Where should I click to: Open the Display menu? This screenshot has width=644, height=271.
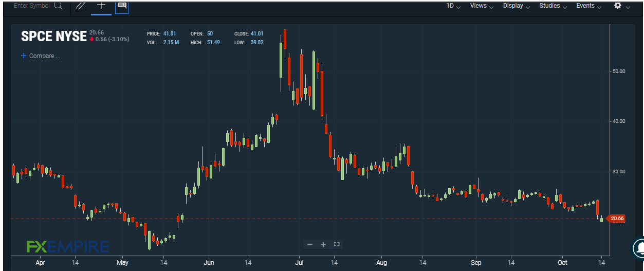pyautogui.click(x=517, y=6)
